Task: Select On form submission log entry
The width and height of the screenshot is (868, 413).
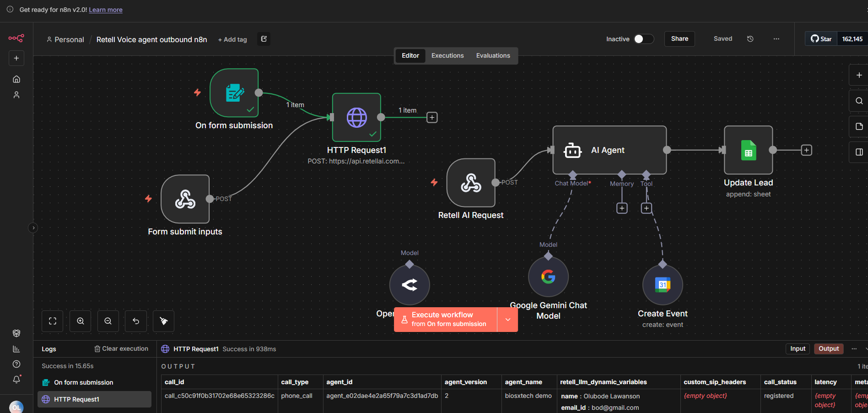Action: pyautogui.click(x=83, y=382)
